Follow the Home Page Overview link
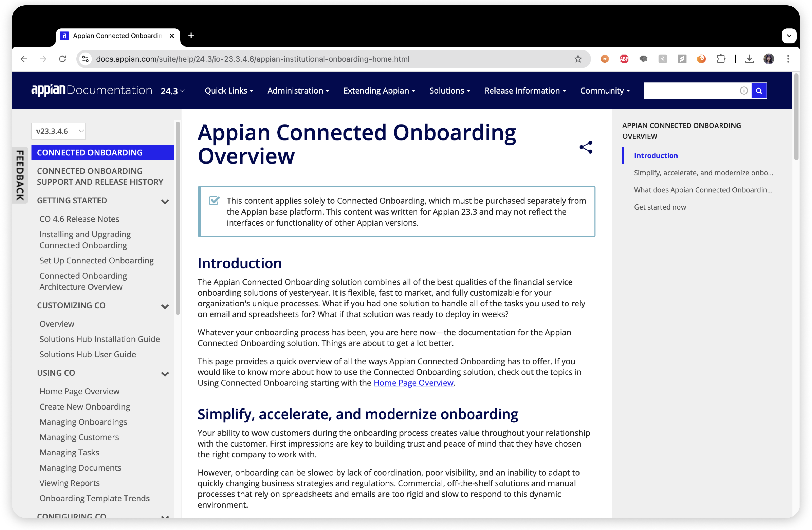 coord(413,383)
